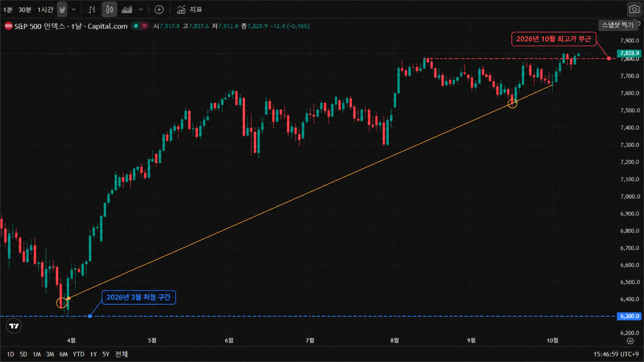This screenshot has height=362, width=644.
Task: Open the 지표 indicators menu
Action: [x=189, y=9]
